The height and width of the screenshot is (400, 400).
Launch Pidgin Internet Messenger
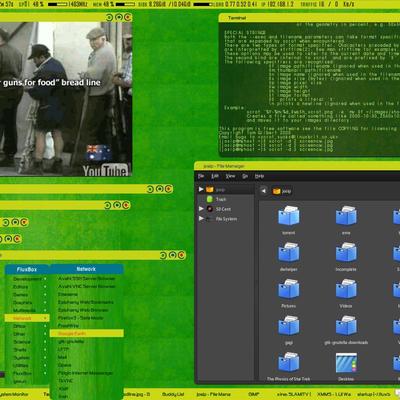[x=87, y=373]
